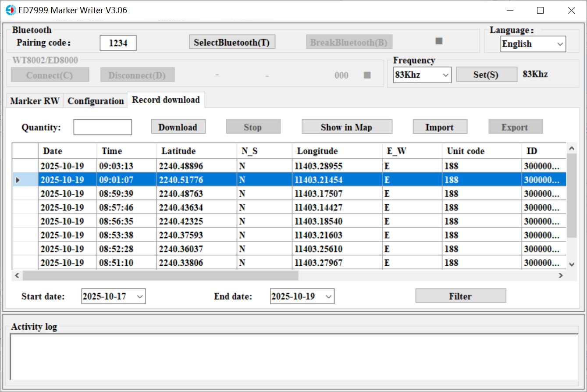Click SelectBluetooth(T) to pair device
Image resolution: width=587 pixels, height=392 pixels.
tap(232, 41)
